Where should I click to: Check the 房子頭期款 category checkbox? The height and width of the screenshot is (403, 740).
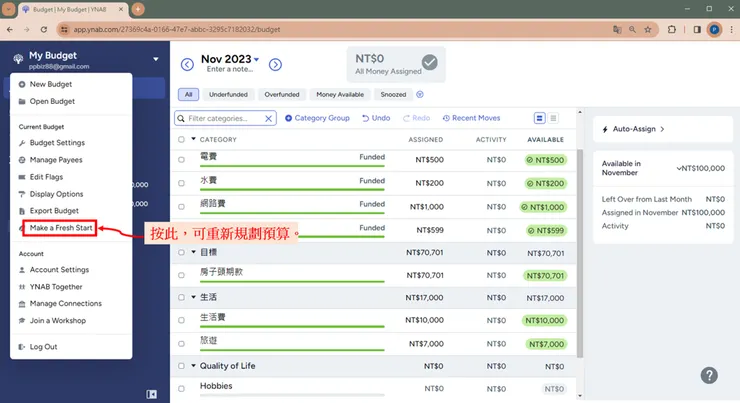pos(181,275)
